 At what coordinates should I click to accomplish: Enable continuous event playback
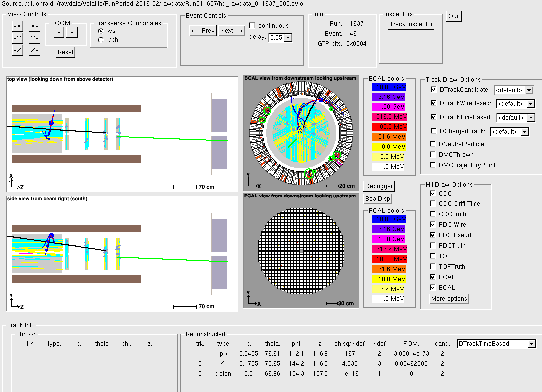coord(252,25)
